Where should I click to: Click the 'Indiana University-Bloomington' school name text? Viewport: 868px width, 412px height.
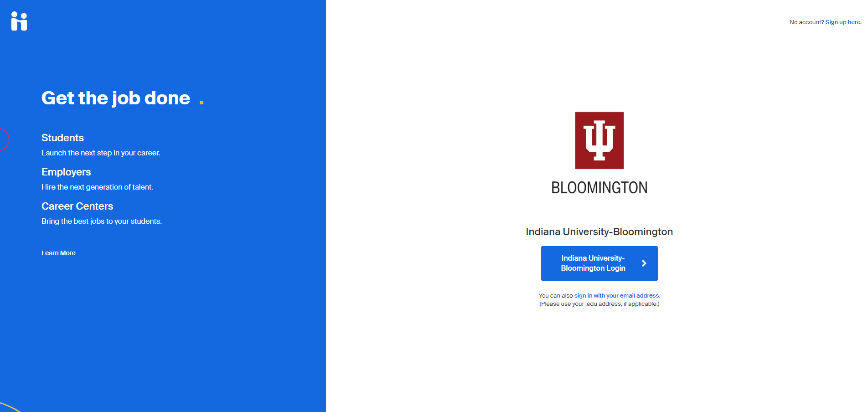[599, 232]
